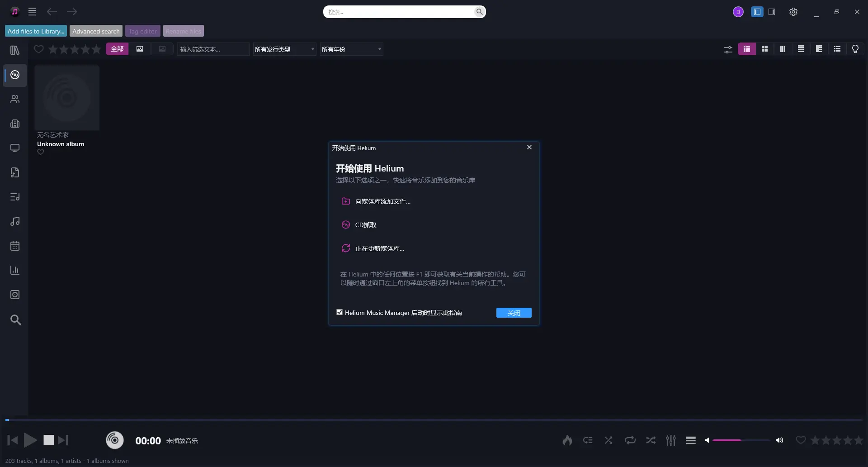This screenshot has width=868, height=467.
Task: Open the hamburger main menu
Action: [x=32, y=12]
